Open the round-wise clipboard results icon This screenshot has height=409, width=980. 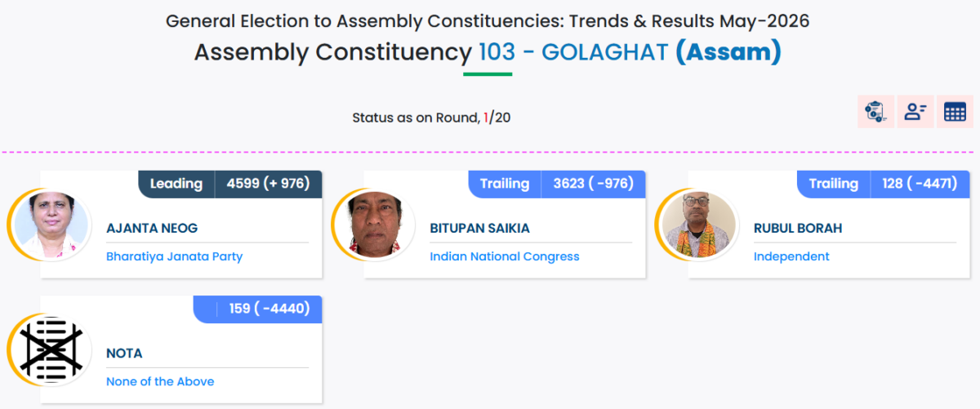pos(876,112)
